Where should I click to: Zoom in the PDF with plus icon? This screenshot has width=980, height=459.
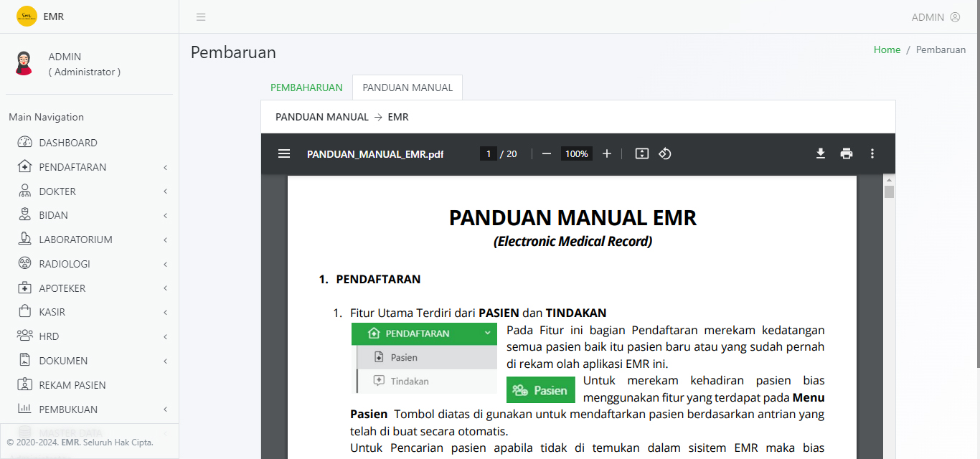pyautogui.click(x=607, y=153)
